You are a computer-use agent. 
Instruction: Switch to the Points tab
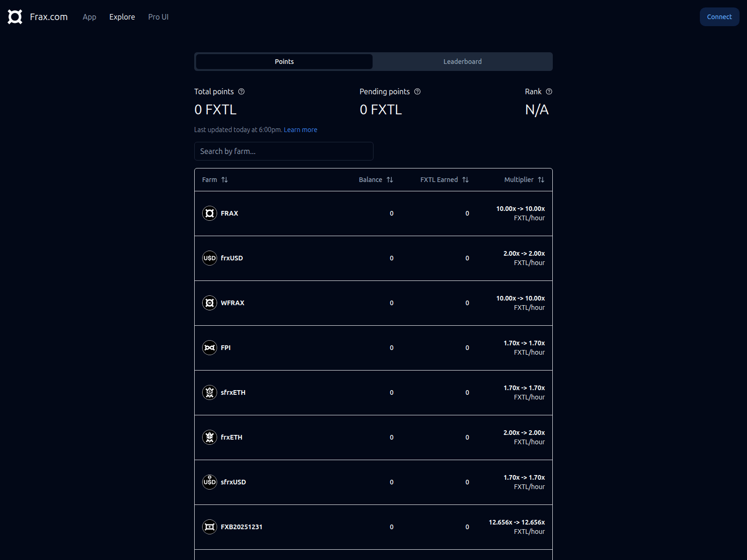point(284,62)
